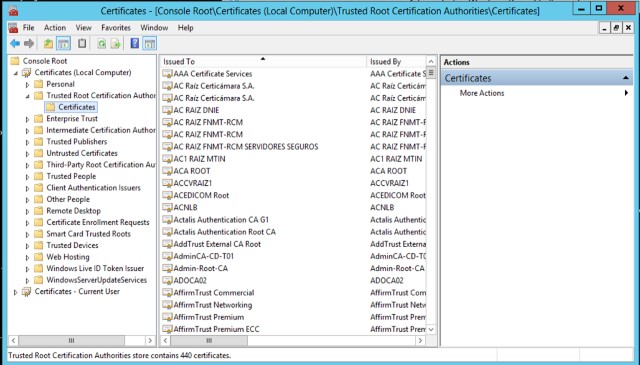The width and height of the screenshot is (640, 365).
Task: Expand the Personal tree node arrow
Action: 27,85
